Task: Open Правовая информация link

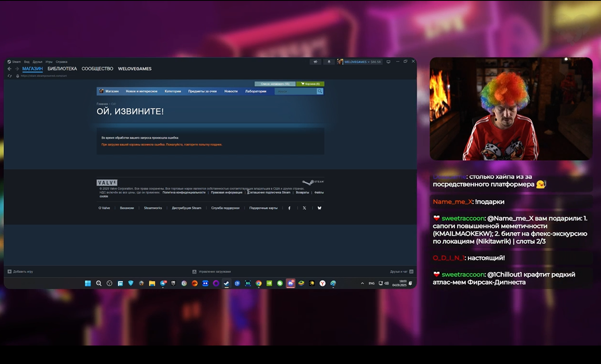Action: [x=227, y=192]
